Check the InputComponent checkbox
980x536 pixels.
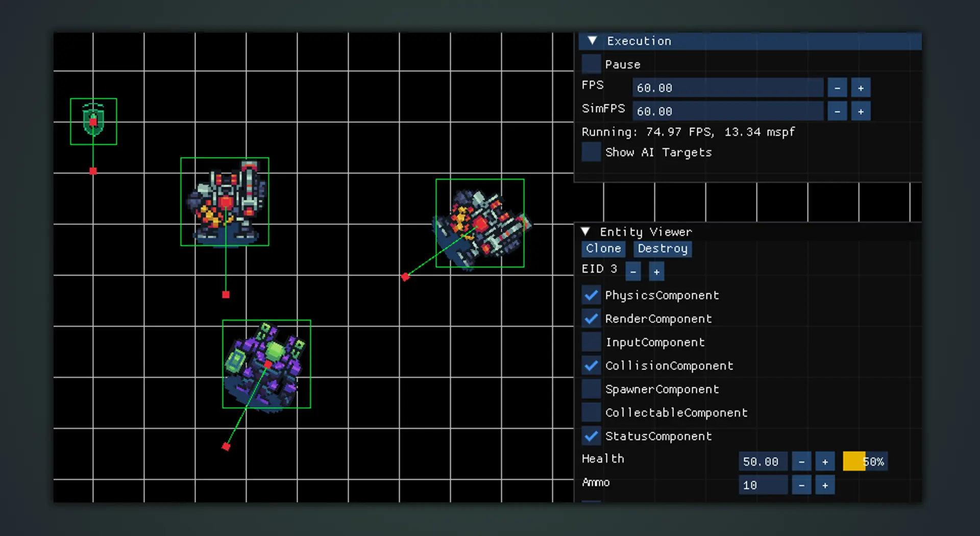pyautogui.click(x=591, y=342)
